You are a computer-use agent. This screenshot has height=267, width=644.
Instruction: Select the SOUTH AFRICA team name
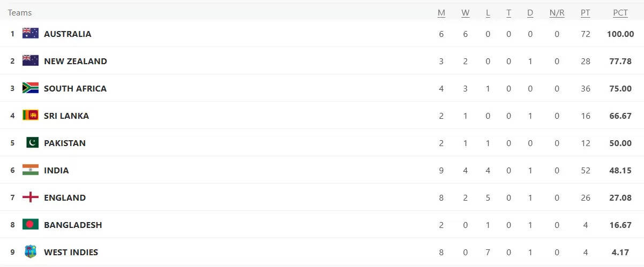[75, 88]
